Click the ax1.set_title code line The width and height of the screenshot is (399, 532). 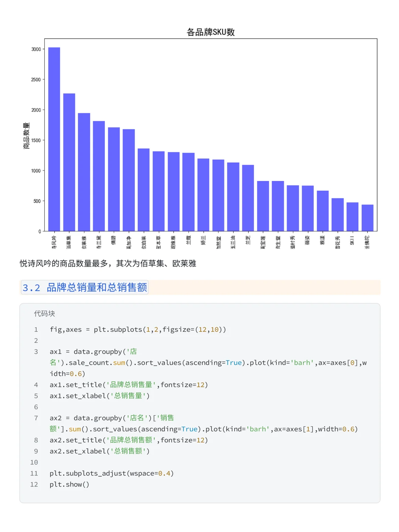click(129, 385)
